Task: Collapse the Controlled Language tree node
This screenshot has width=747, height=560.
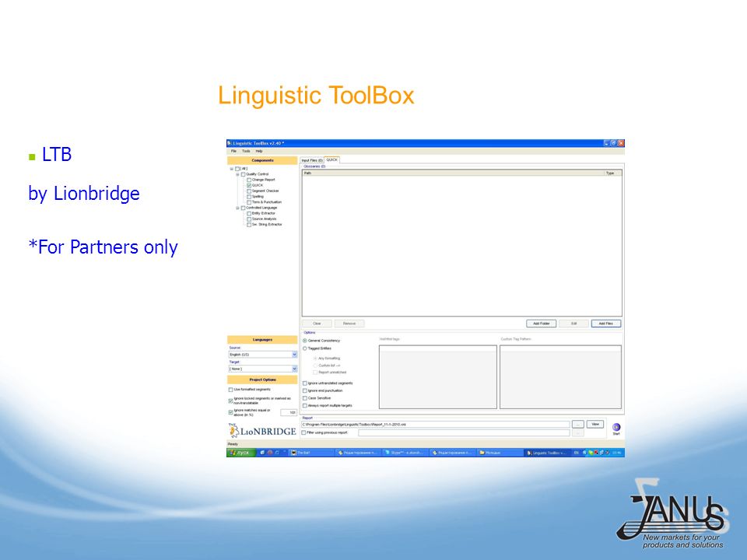Action: tap(237, 208)
